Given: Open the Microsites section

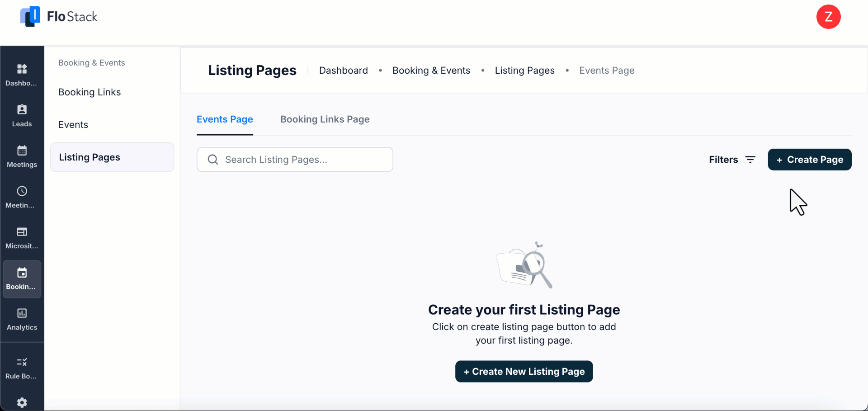Looking at the screenshot, I should click(22, 237).
